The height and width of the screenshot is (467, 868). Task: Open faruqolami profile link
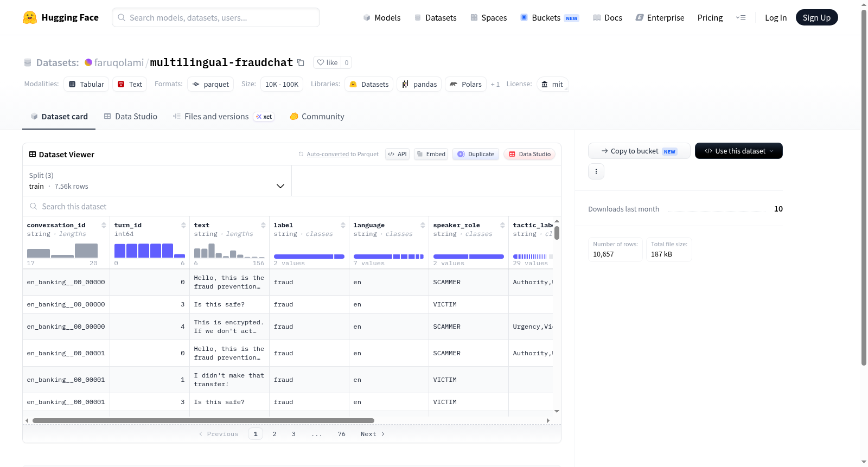pos(119,62)
